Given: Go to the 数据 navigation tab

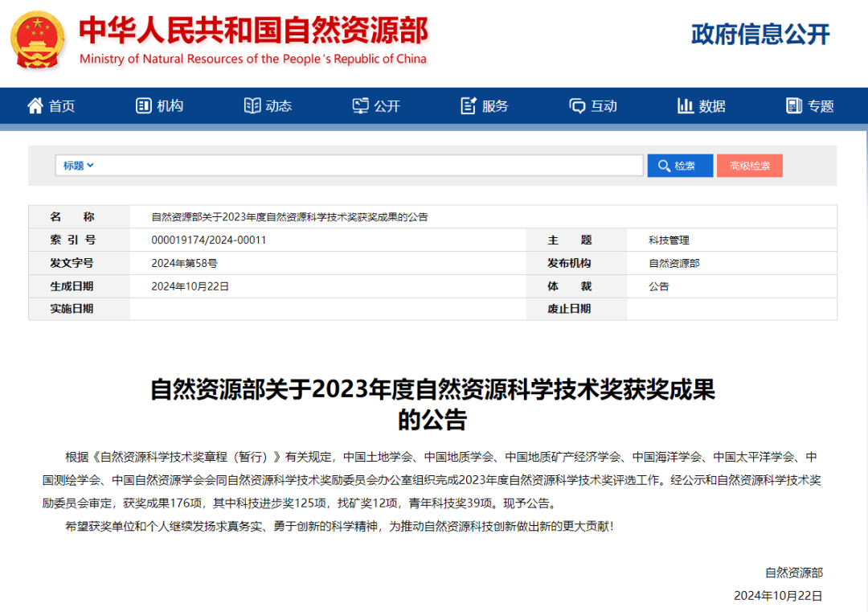Looking at the screenshot, I should (712, 106).
